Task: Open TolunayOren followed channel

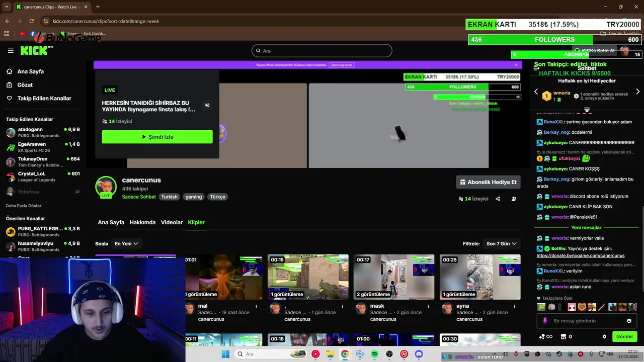Action: [x=43, y=162]
